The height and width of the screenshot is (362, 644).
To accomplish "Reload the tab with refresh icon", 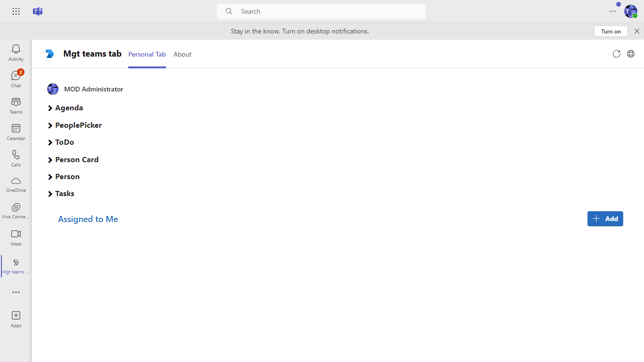I will pyautogui.click(x=616, y=54).
